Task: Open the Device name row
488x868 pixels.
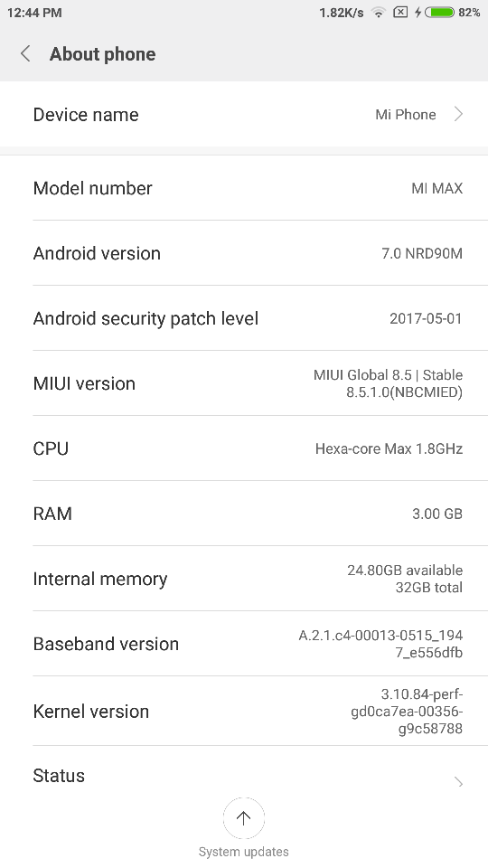Action: click(x=244, y=114)
